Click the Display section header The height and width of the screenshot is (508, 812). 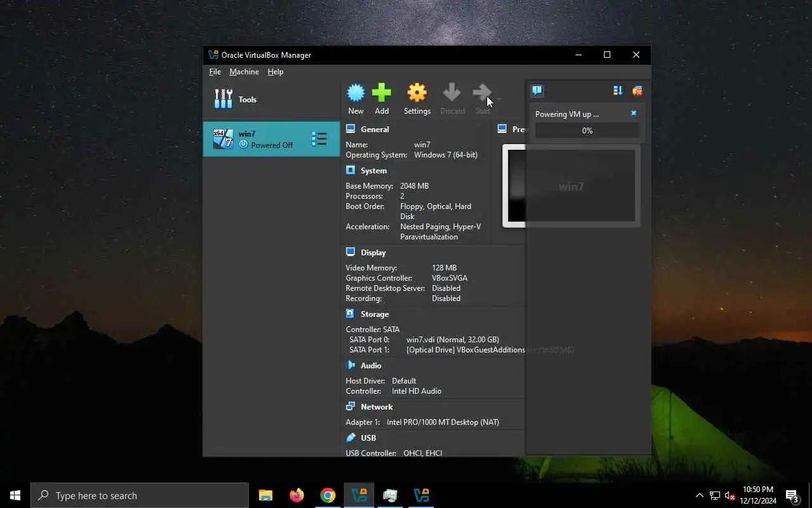373,252
